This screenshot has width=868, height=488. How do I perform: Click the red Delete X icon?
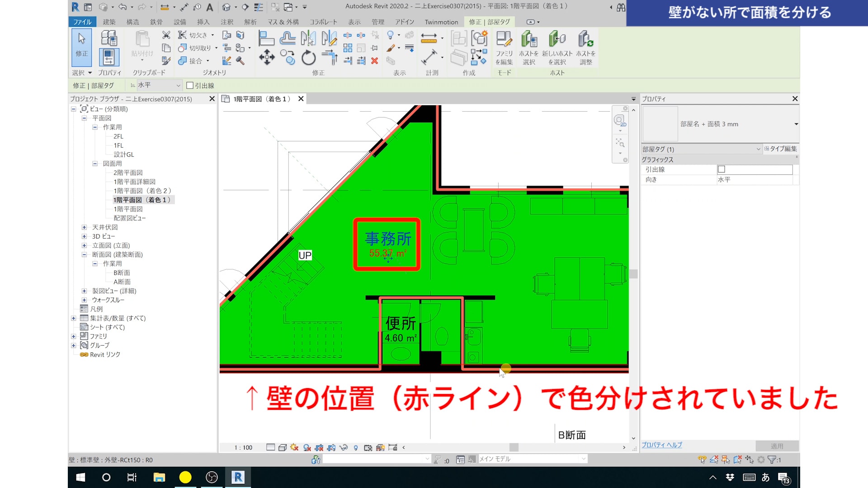pos(374,61)
